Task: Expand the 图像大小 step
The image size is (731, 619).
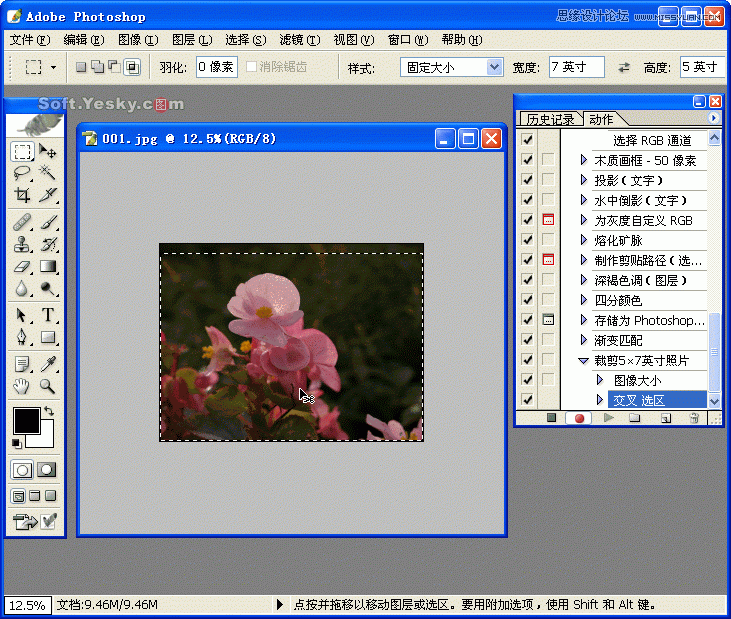Action: [600, 380]
